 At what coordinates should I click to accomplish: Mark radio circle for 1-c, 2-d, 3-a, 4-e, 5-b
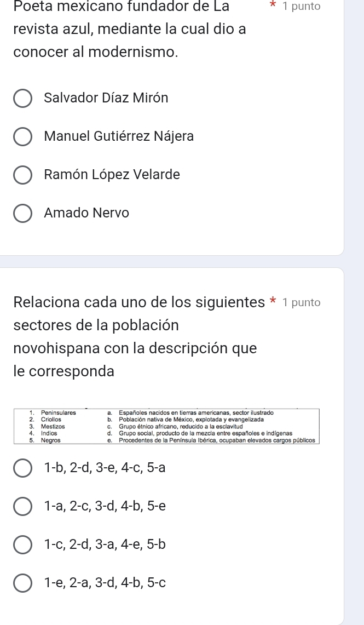click(x=22, y=546)
